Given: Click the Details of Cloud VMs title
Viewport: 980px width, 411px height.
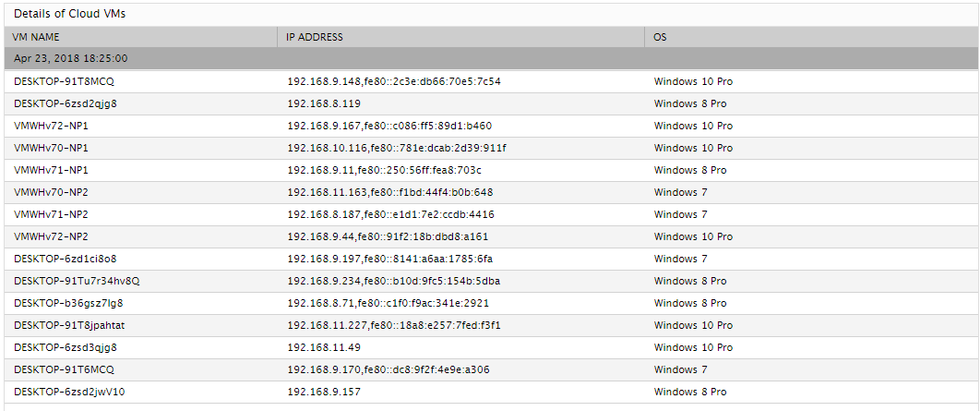Looking at the screenshot, I should [x=70, y=14].
